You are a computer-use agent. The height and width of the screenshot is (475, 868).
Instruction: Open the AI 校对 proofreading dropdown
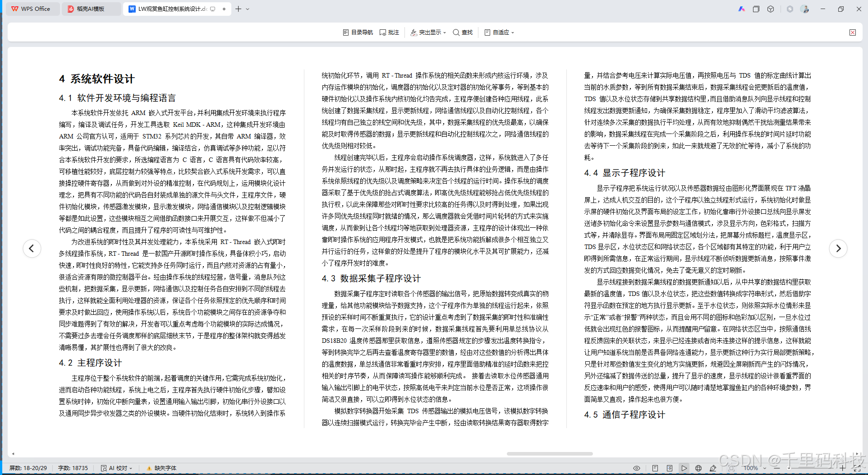tap(116, 468)
